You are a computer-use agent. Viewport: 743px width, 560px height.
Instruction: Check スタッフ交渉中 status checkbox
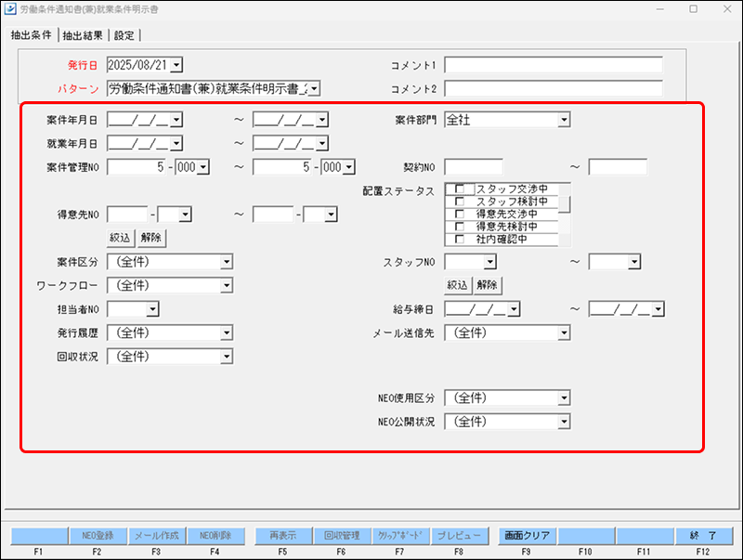[459, 189]
